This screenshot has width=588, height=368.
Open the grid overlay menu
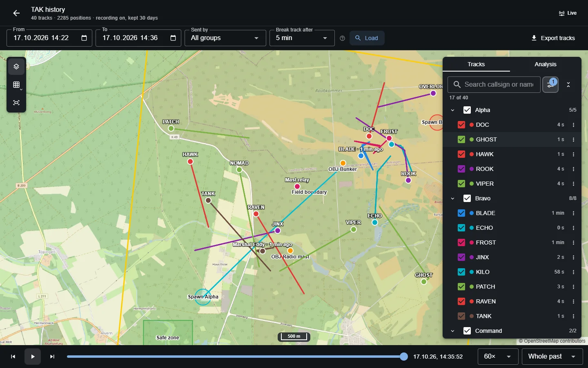[x=16, y=85]
